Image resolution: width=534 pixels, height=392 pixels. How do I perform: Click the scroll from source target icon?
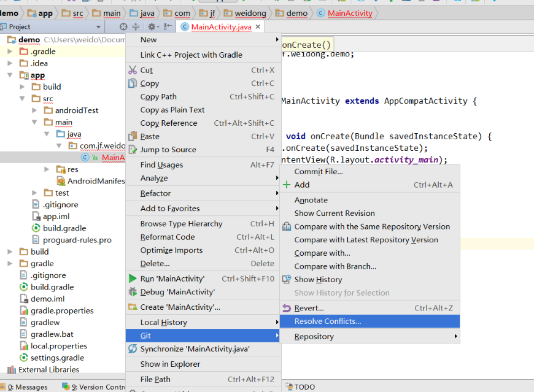click(123, 26)
